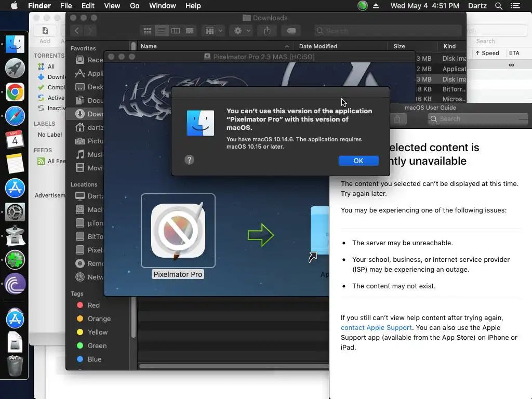Open the Go menu
Image resolution: width=532 pixels, height=399 pixels.
(x=135, y=6)
